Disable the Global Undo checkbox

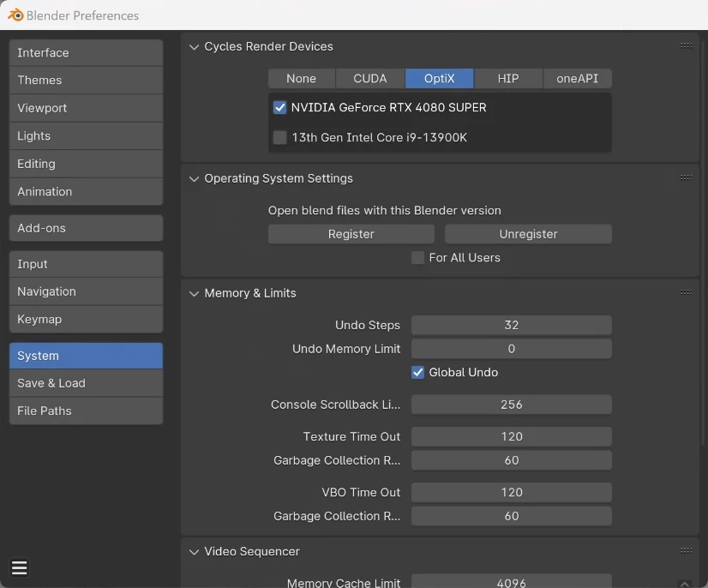point(417,373)
